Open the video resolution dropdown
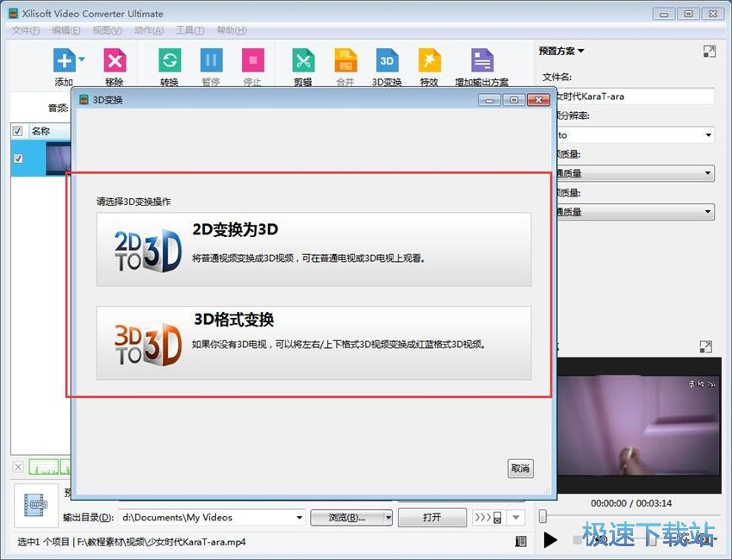 [x=635, y=135]
